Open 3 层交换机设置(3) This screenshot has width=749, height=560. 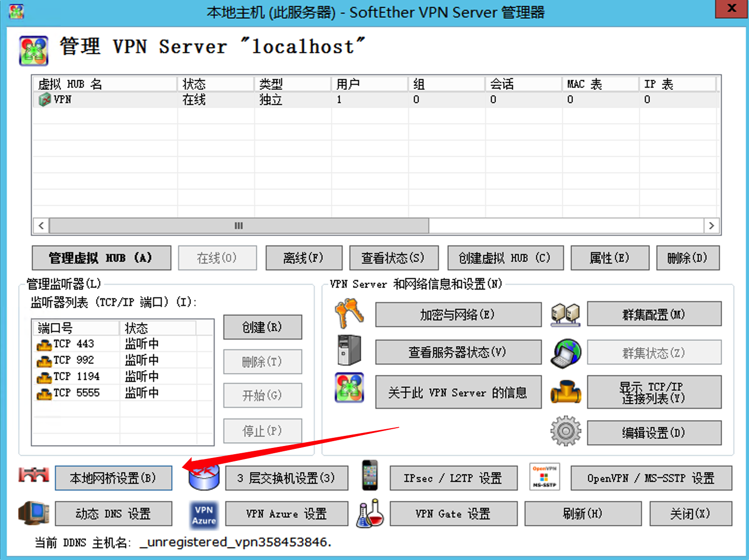click(286, 478)
